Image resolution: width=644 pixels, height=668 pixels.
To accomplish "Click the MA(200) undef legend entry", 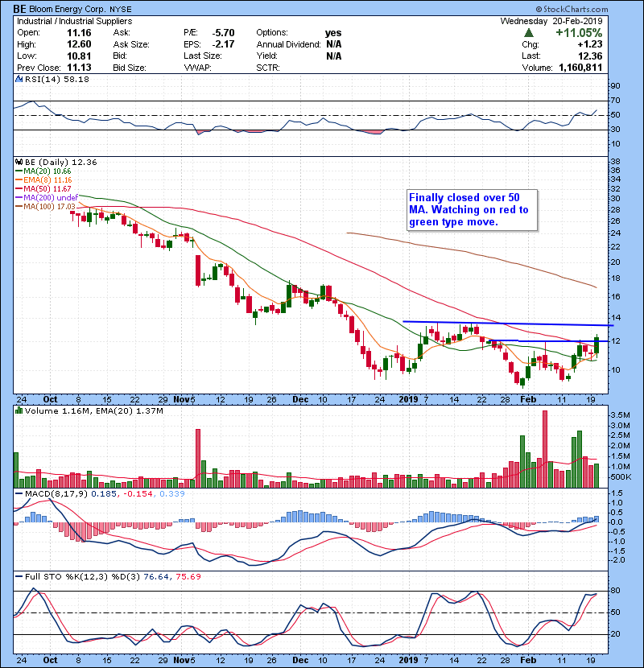I will (x=47, y=198).
